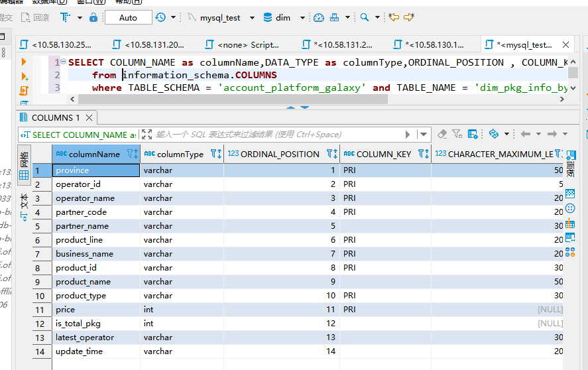Sort by ORDINAL_POSITION header filter icon
588x370 pixels.
point(332,154)
